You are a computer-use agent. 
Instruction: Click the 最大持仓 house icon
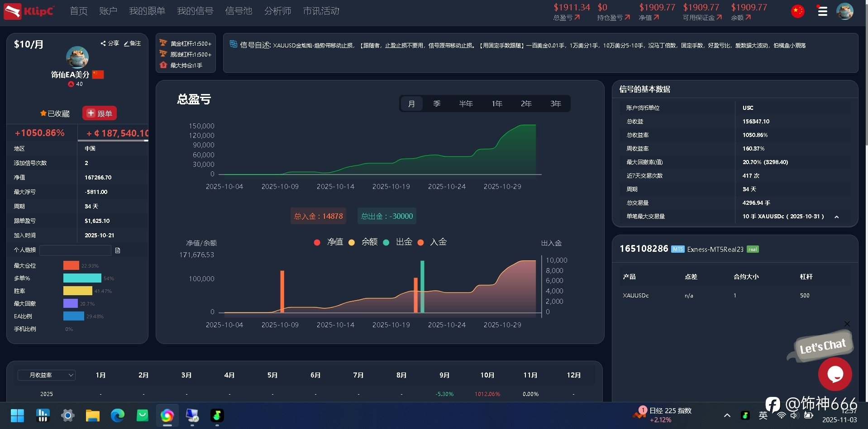(163, 65)
